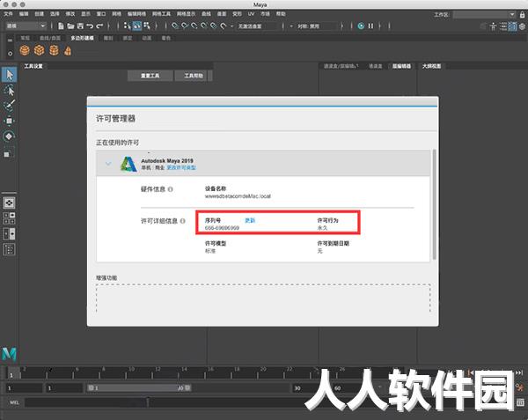Toggle the Attribute Editor panel icon
This screenshot has width=528, height=420.
503,26
